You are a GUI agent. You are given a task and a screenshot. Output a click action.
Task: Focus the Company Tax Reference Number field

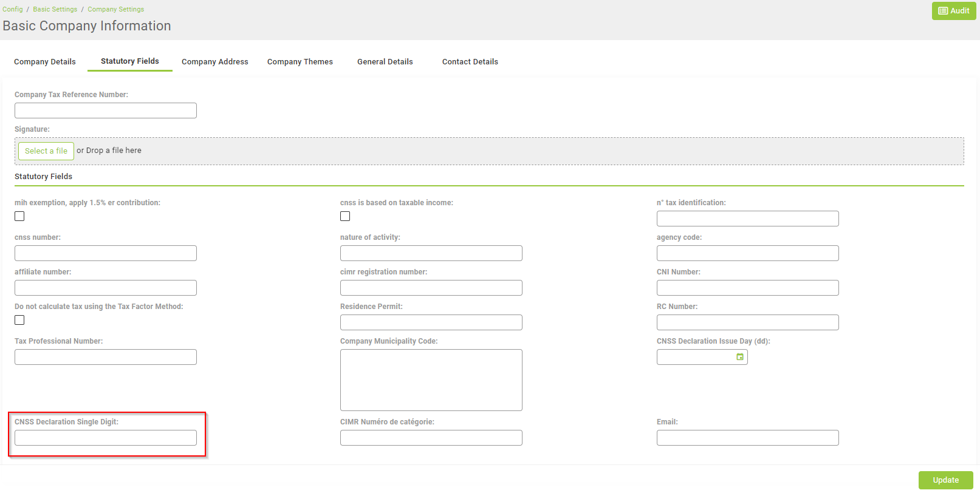106,110
